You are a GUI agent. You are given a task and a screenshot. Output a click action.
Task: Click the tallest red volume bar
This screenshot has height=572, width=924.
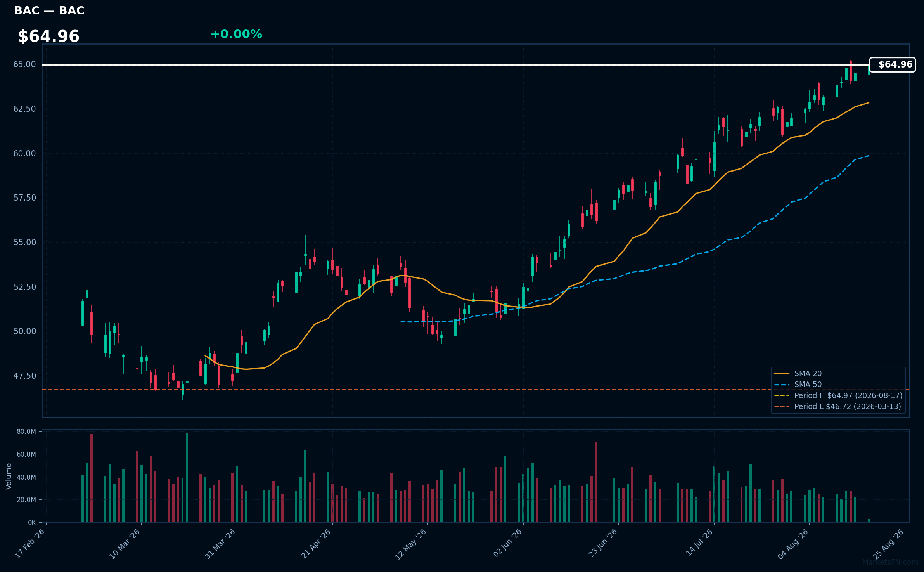[x=92, y=478]
